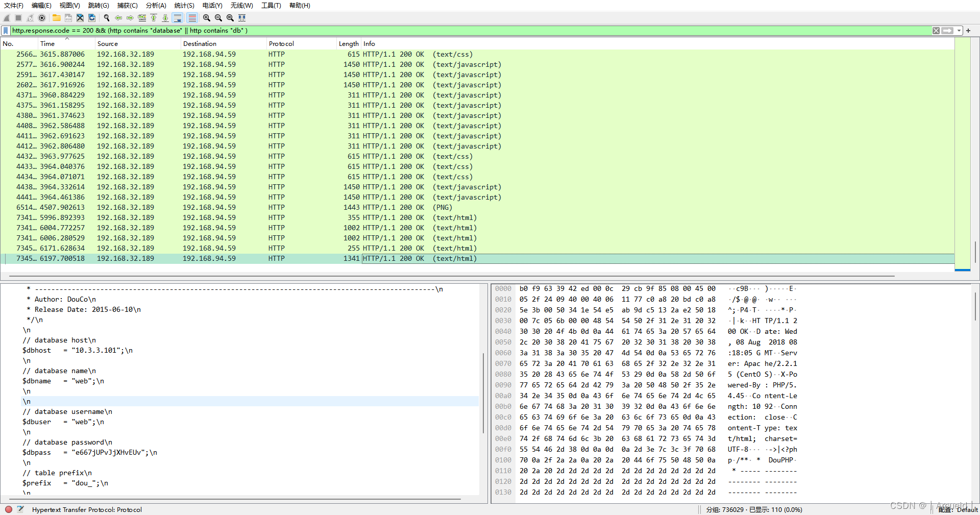Select packet at time 3615.887006
This screenshot has width=980, height=515.
[x=477, y=54]
